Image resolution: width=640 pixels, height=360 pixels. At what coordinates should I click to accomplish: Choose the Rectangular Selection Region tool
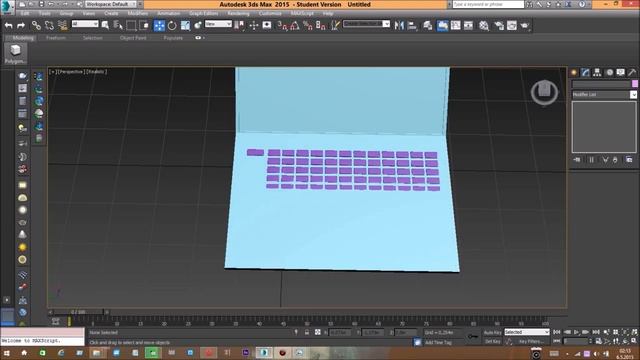(131, 25)
